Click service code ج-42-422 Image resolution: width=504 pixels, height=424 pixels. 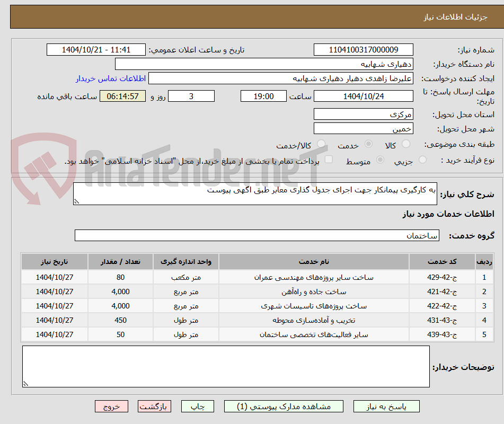pos(442,306)
